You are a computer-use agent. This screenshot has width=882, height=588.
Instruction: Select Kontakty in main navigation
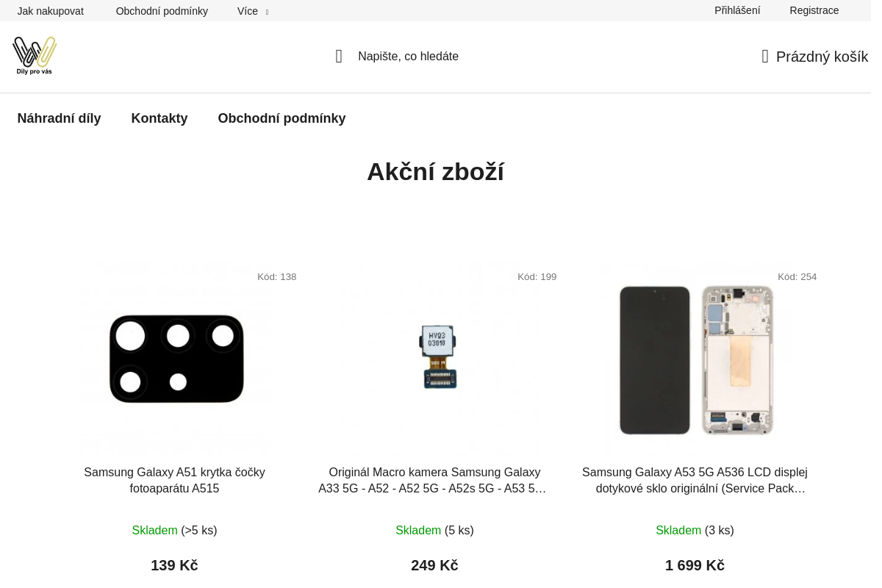point(159,118)
